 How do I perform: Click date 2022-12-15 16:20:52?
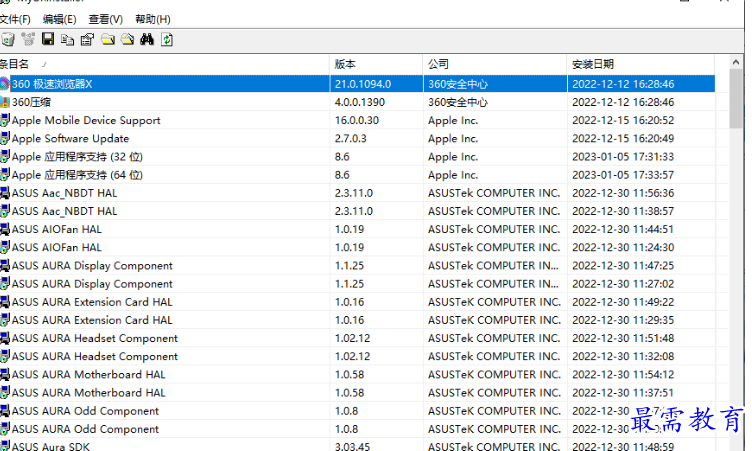[x=623, y=120]
